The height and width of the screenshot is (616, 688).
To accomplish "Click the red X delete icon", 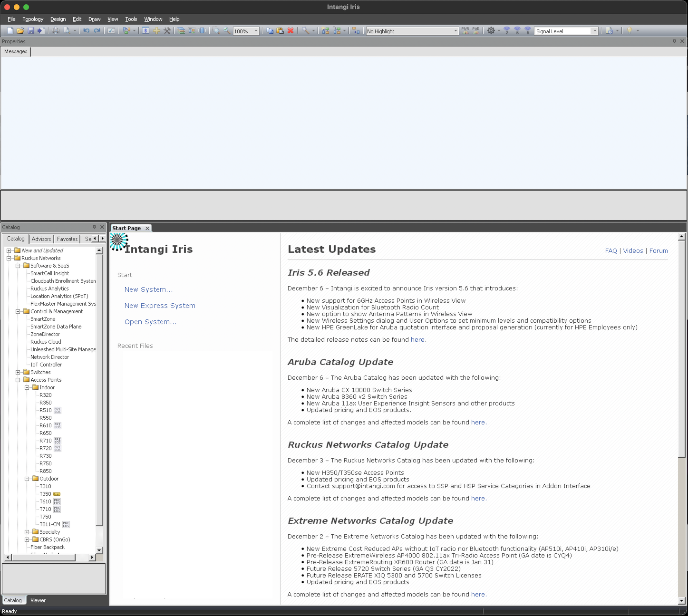I will [291, 31].
